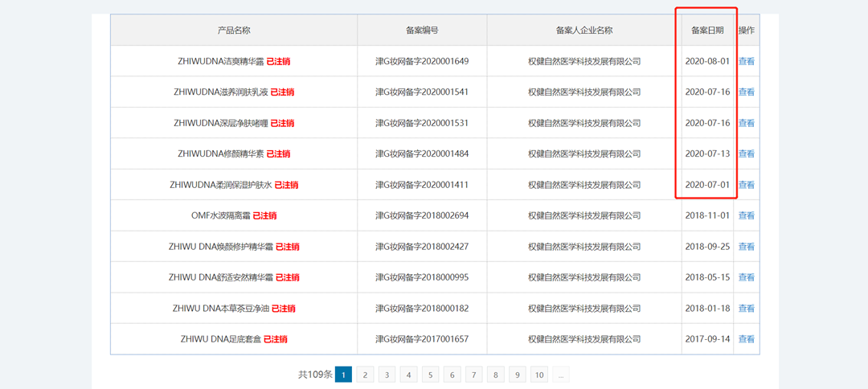Select page 5 in pagination
This screenshot has width=868, height=389.
tap(430, 375)
